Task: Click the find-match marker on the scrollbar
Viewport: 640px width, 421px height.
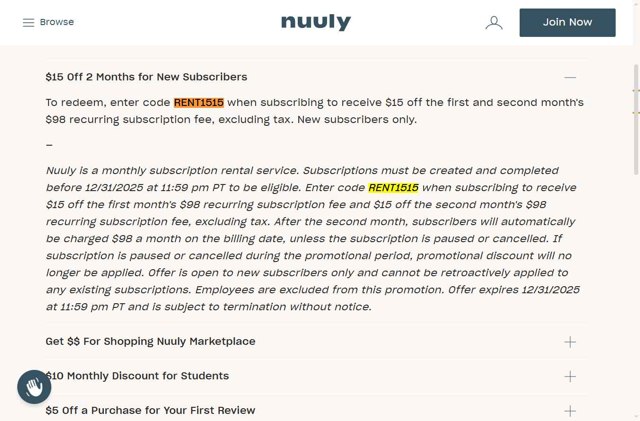Action: tap(636, 90)
